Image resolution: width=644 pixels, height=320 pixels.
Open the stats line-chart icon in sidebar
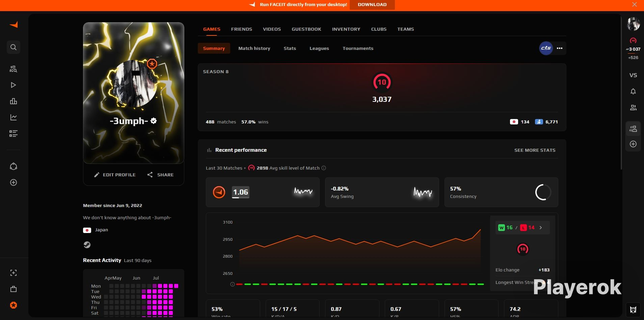tap(14, 117)
